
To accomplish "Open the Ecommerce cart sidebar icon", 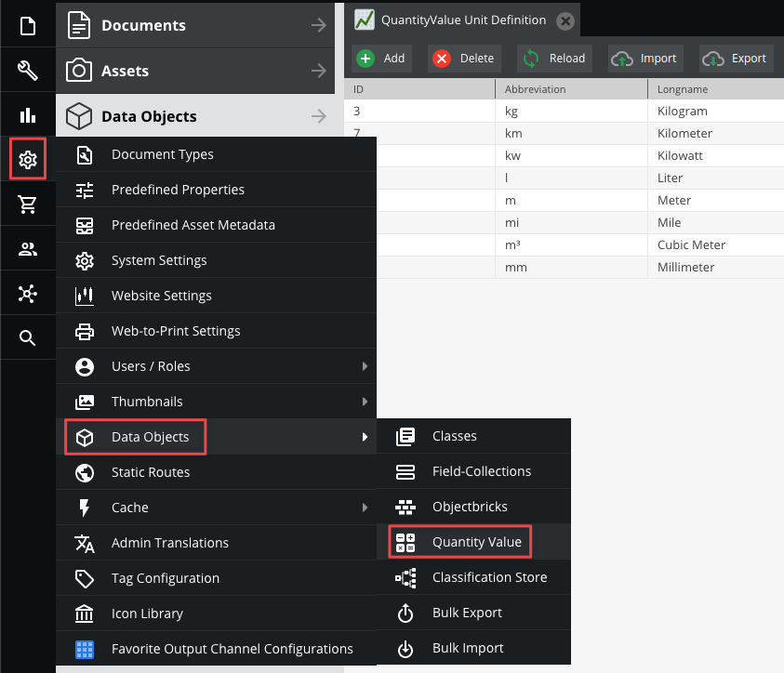I will (x=28, y=205).
